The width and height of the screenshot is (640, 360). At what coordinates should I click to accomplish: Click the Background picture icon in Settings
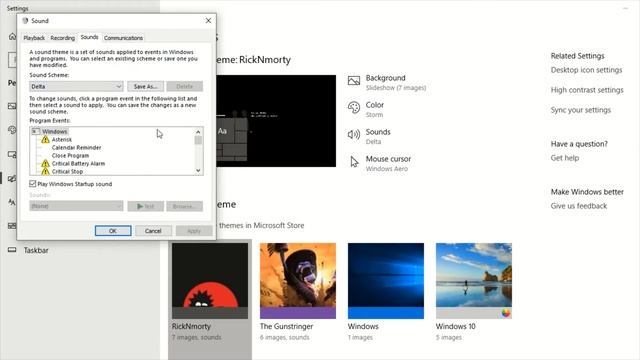[x=354, y=81]
